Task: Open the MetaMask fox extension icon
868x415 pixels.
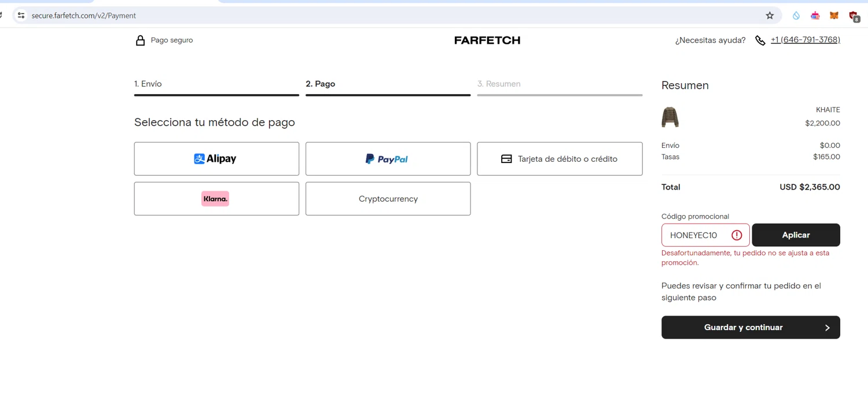Action: (x=834, y=16)
